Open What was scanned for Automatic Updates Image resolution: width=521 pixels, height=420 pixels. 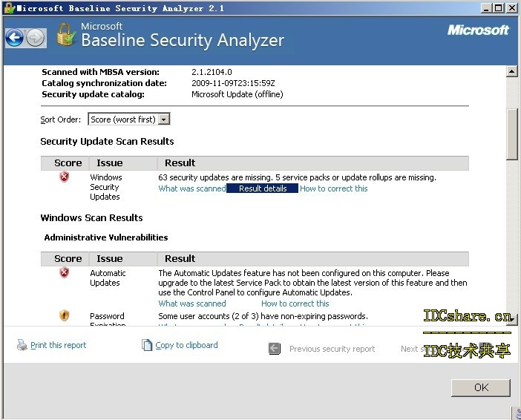pos(192,303)
